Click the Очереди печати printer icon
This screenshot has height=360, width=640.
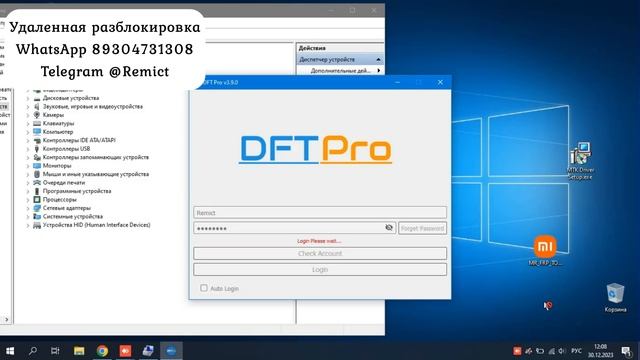37,182
